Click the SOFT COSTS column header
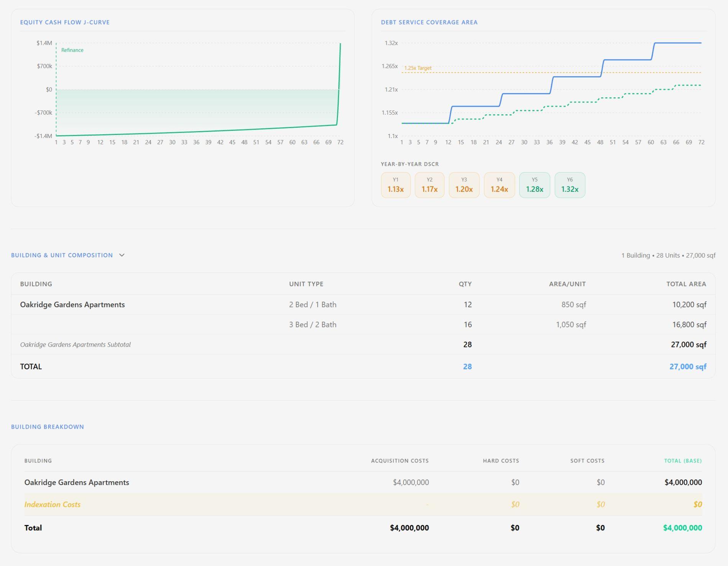 (x=587, y=461)
